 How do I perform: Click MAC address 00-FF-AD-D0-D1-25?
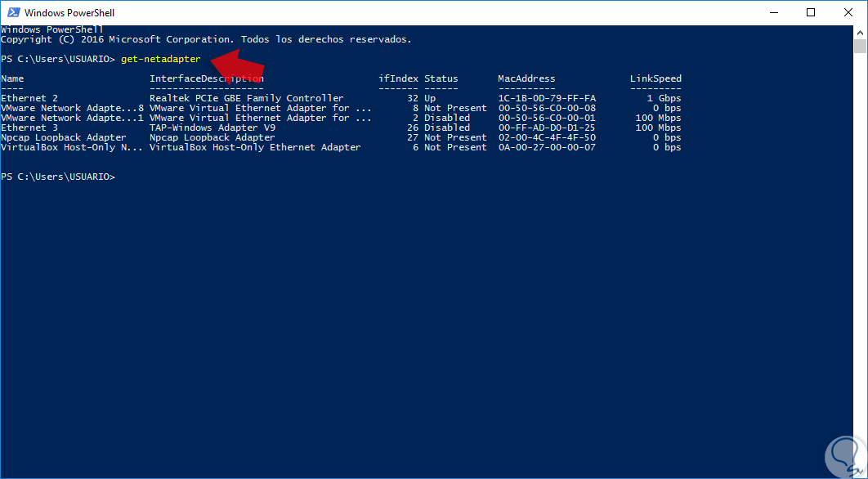[547, 128]
